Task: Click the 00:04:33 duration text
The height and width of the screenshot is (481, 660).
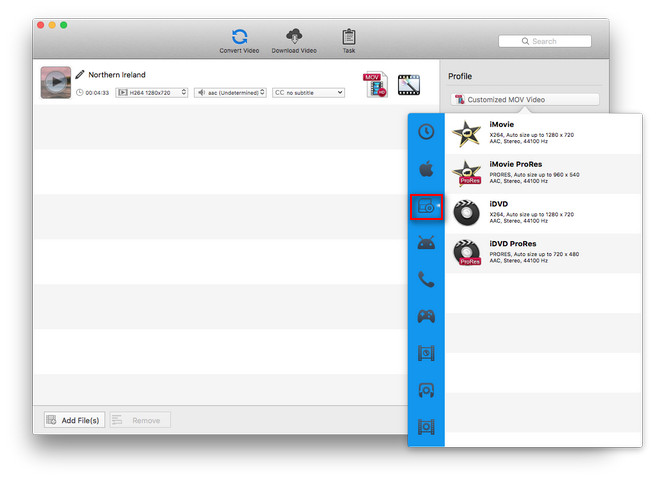Action: (x=97, y=93)
